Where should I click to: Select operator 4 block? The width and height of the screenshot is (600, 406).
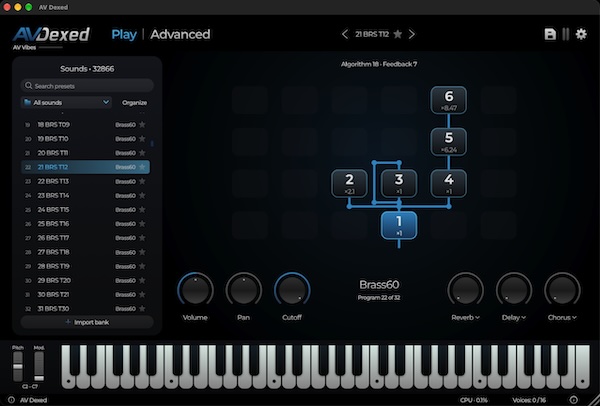click(x=448, y=184)
